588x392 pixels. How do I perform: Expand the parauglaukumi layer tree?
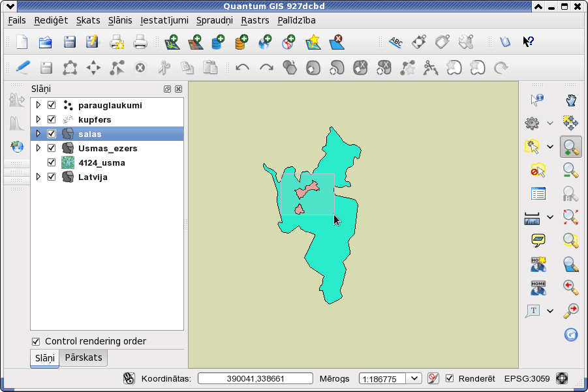tap(38, 105)
